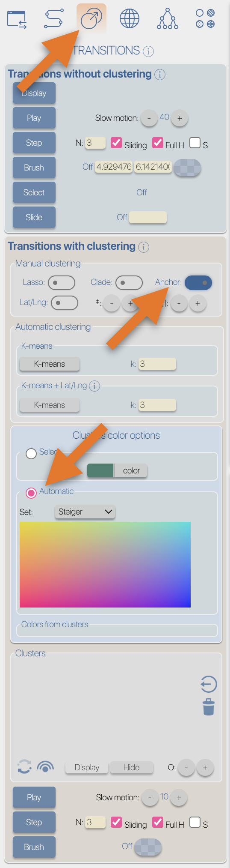Toggle the Lasso switch
The image size is (230, 868).
[62, 283]
